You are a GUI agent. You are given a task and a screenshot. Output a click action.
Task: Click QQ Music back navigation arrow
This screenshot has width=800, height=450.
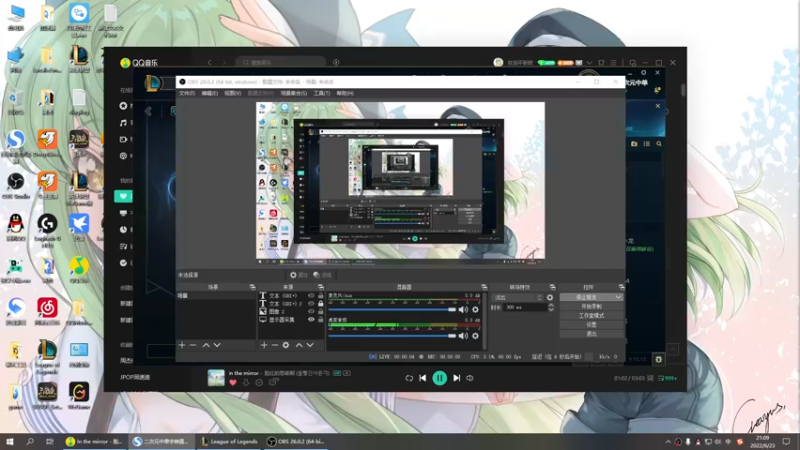(x=209, y=62)
